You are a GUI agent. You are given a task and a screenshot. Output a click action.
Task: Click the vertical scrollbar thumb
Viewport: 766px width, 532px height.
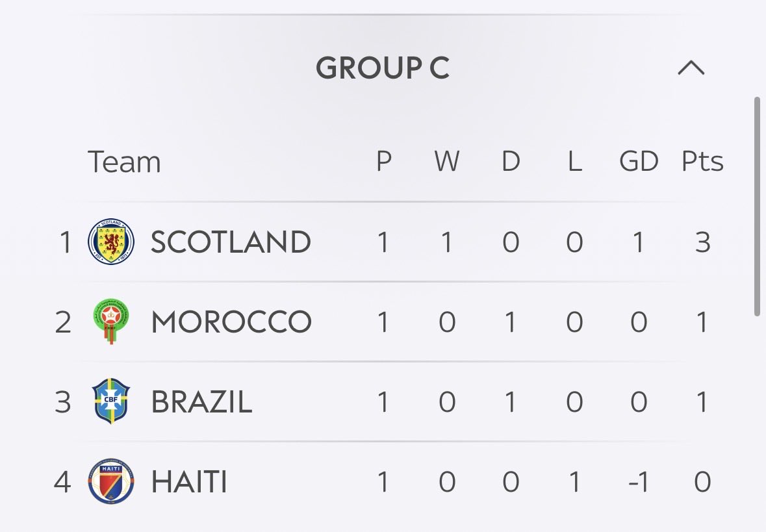pyautogui.click(x=757, y=207)
